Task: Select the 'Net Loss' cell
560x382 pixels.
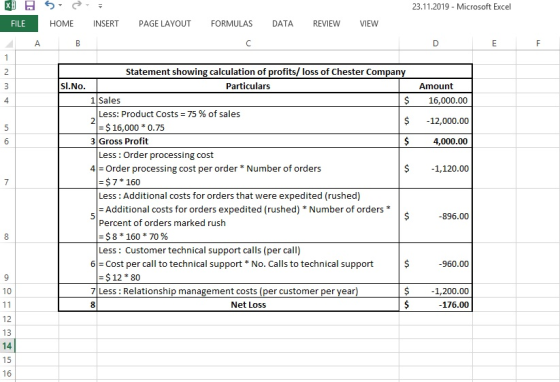Action: click(x=248, y=305)
